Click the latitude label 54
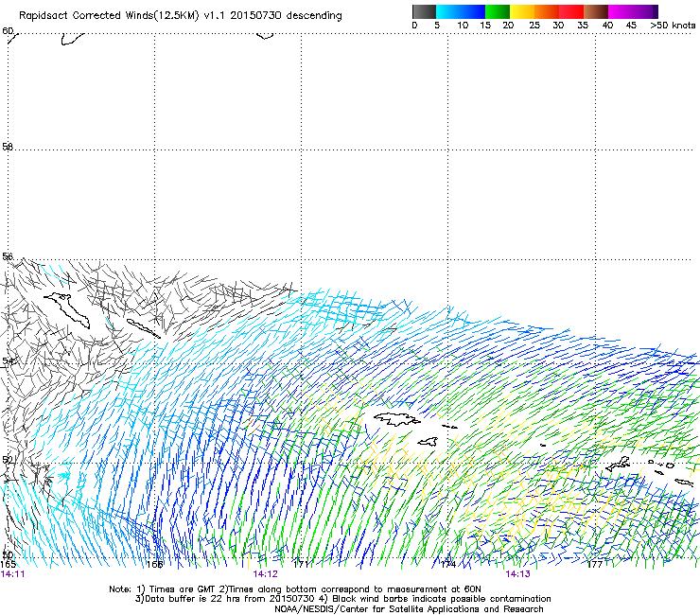Viewport: 700px width, 615px height. coord(8,360)
